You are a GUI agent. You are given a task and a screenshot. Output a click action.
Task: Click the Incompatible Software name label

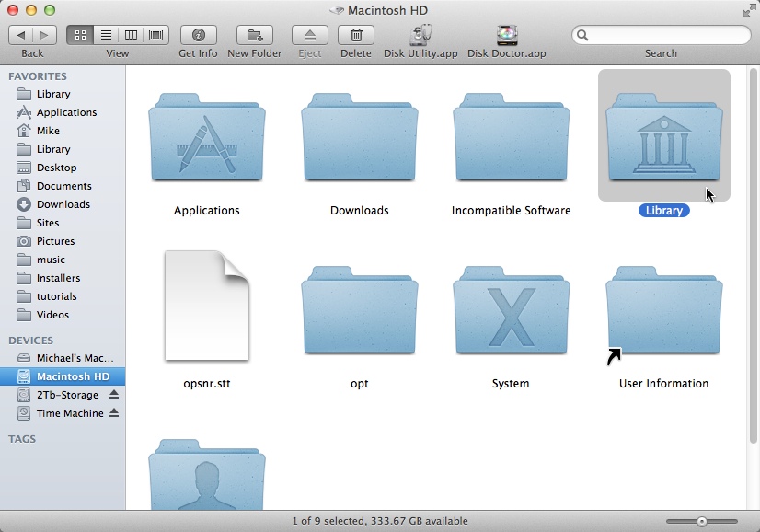[x=512, y=211]
